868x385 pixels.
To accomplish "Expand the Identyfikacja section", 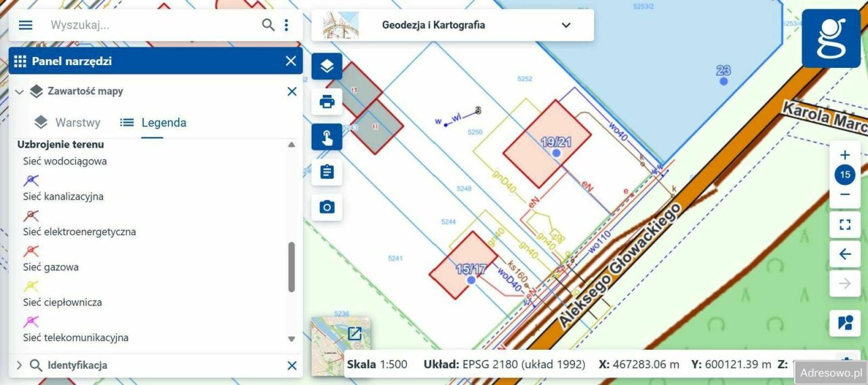I will click(19, 365).
